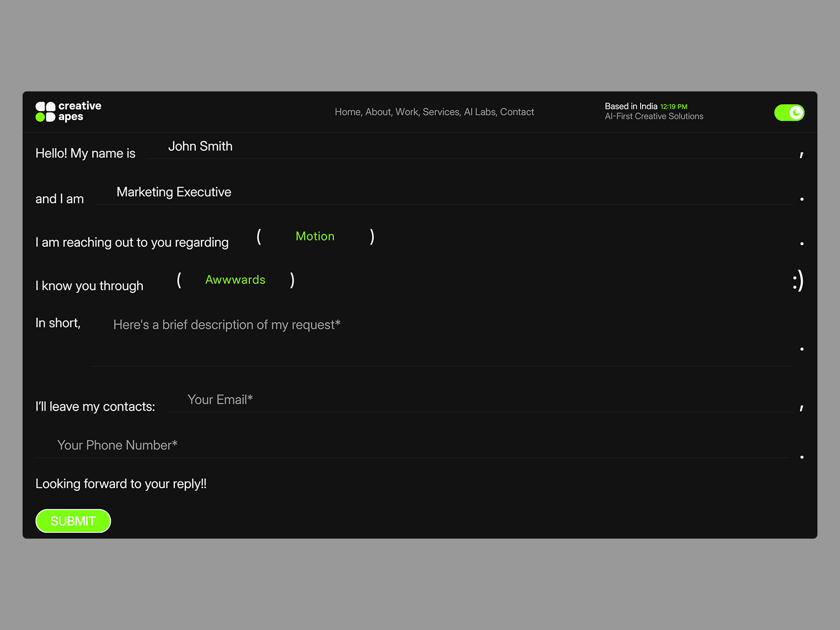This screenshot has width=840, height=630.
Task: Toggle the dark mode switch
Action: click(789, 112)
